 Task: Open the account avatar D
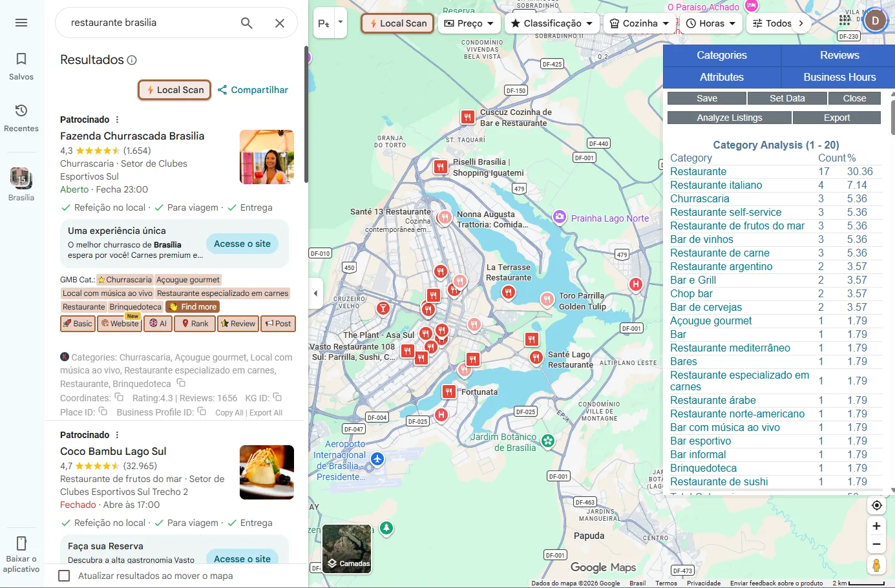click(x=876, y=21)
